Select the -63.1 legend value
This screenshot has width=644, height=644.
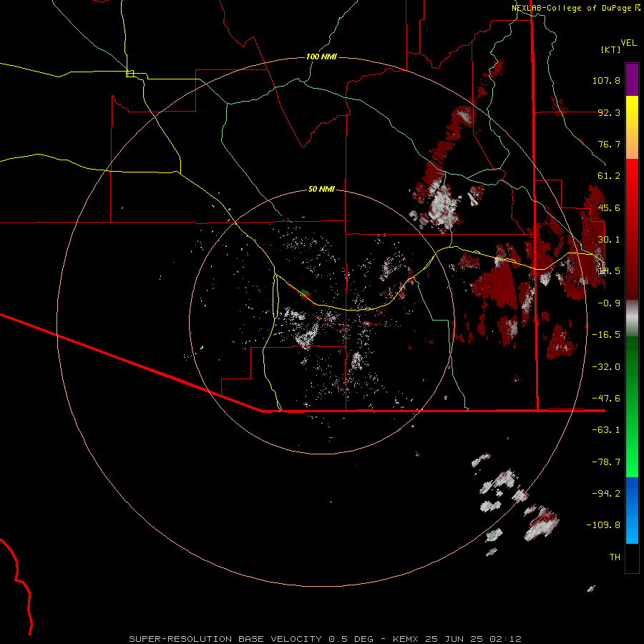606,430
